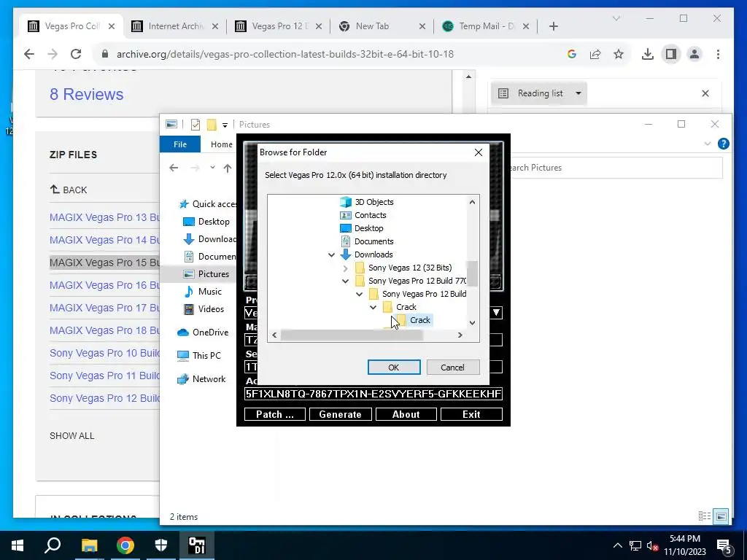Switch Explorer to large icons view
The height and width of the screenshot is (560, 747).
pyautogui.click(x=721, y=516)
